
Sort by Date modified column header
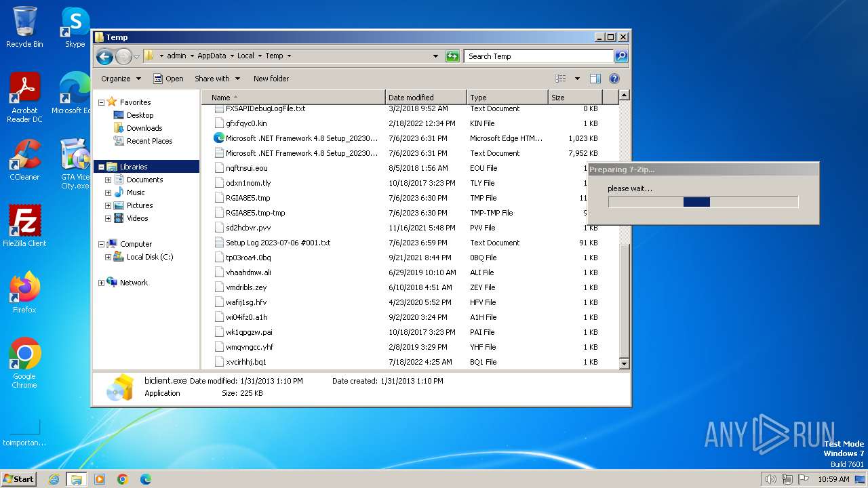point(426,98)
